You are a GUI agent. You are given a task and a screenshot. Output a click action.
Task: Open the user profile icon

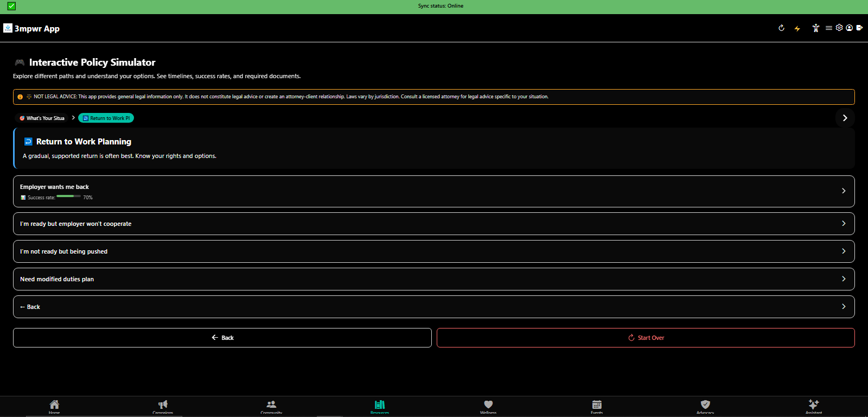[x=850, y=28]
